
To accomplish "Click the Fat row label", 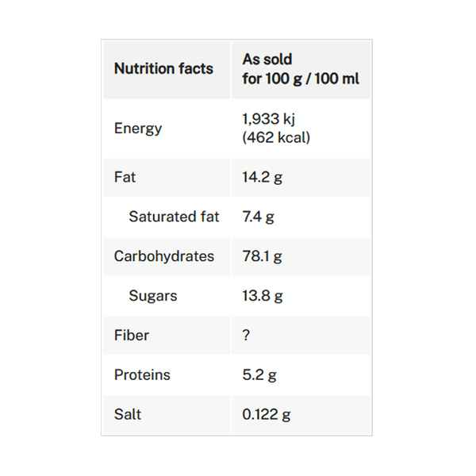I will coord(125,177).
